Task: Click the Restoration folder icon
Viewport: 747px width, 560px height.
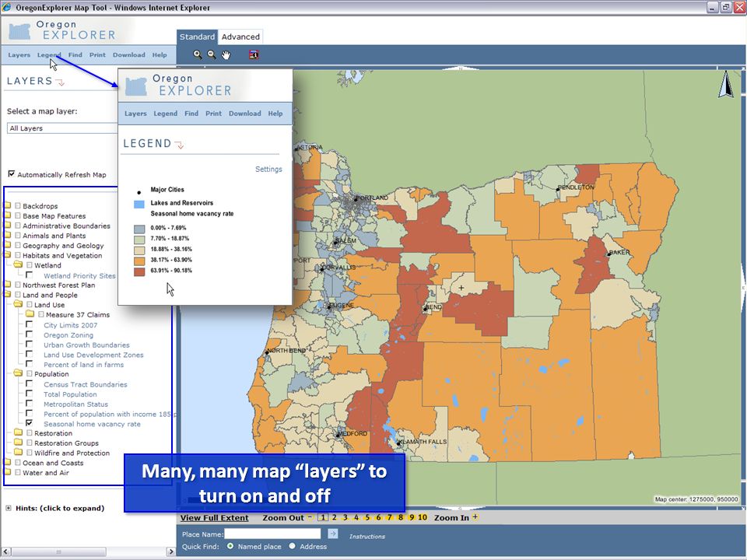Action: click(x=18, y=433)
